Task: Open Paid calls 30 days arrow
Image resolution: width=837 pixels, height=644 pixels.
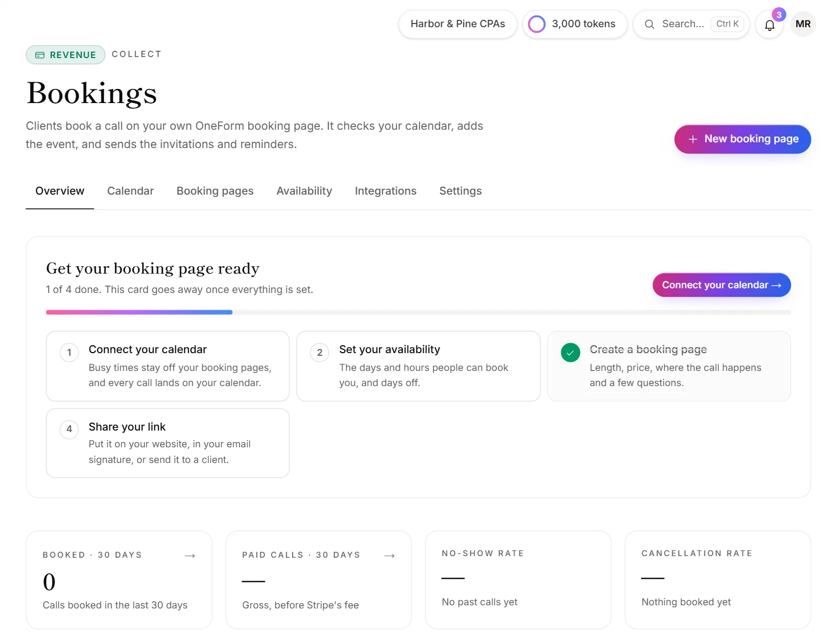Action: 390,556
